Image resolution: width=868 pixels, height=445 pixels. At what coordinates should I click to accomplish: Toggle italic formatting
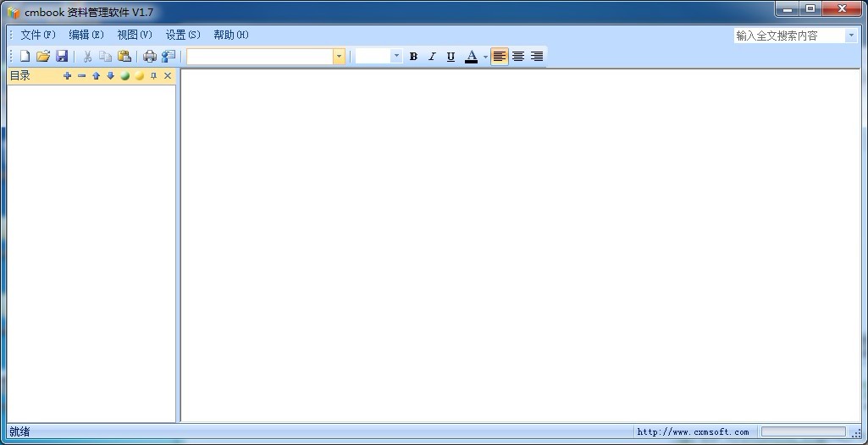(x=432, y=57)
